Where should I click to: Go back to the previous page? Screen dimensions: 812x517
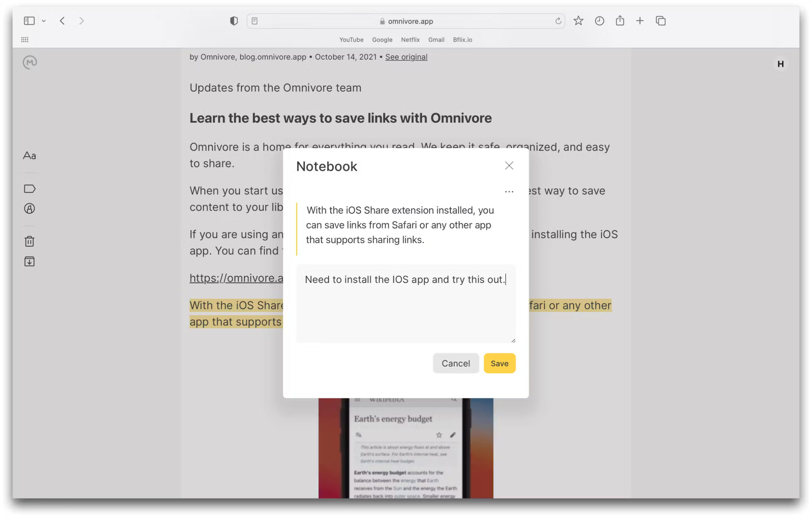tap(62, 21)
